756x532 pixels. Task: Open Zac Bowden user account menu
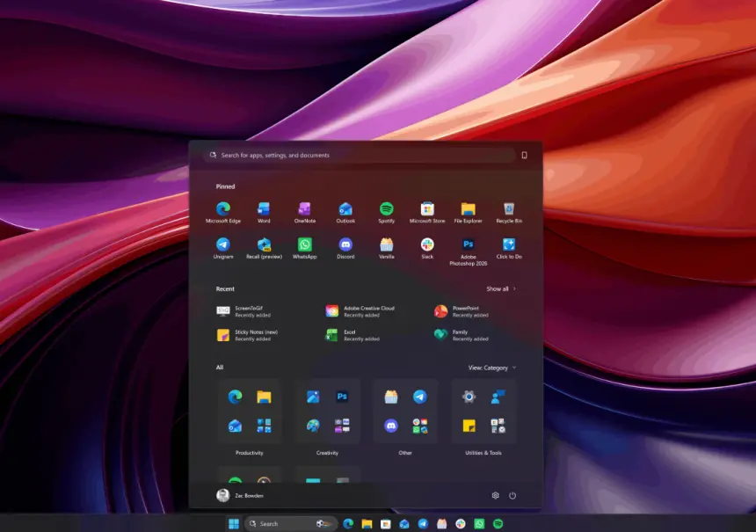[x=240, y=495]
